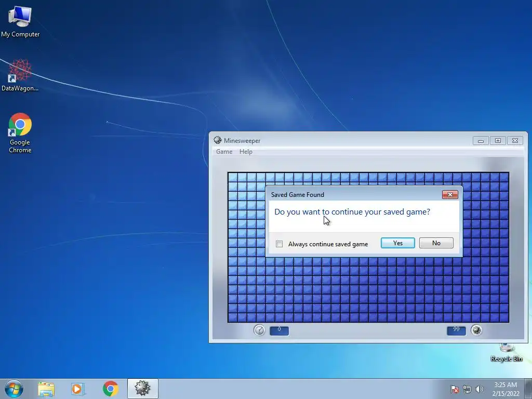Open the network tray icon

coord(467,389)
